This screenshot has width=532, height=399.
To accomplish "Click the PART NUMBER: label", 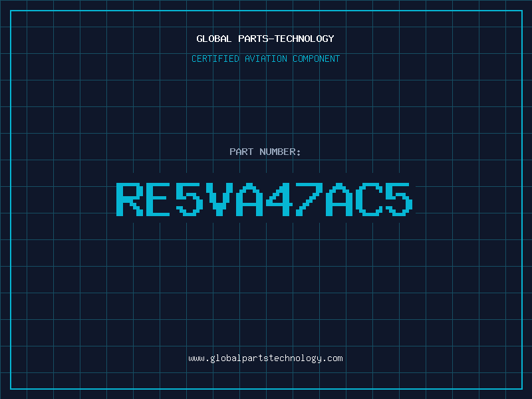I will coord(265,152).
